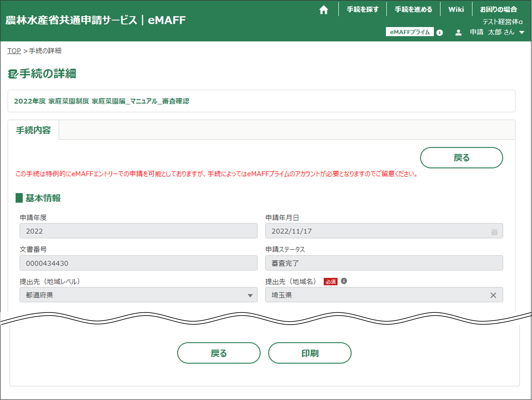Go to Wiki from header
The height and width of the screenshot is (400, 532).
point(456,9)
